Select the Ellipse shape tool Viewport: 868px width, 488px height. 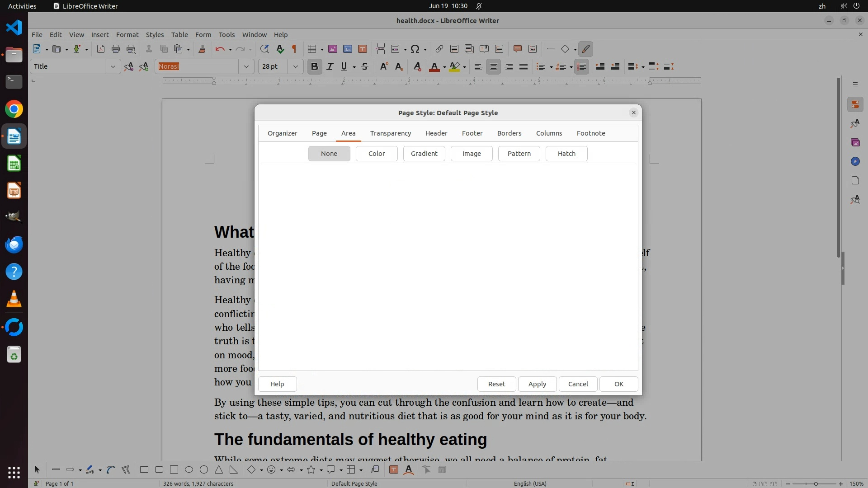coord(189,470)
